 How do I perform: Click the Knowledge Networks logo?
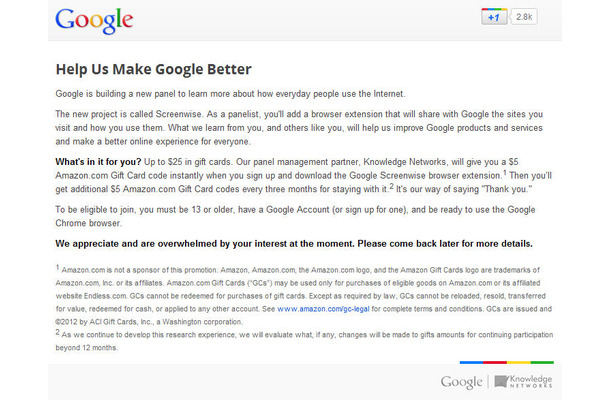(523, 381)
